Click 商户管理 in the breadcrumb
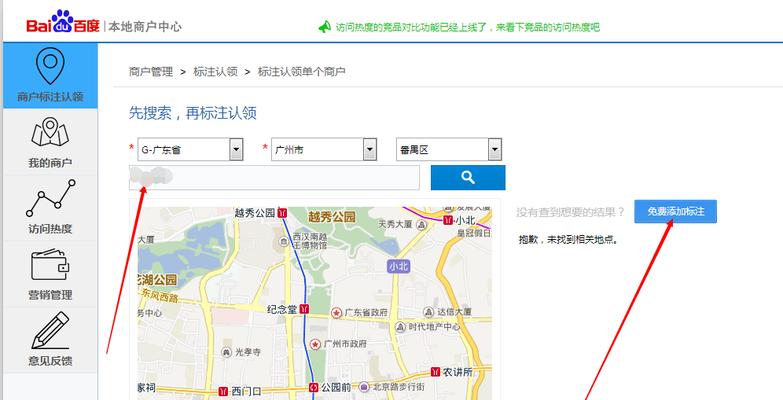Screen dimensions: 783x400 coord(151,72)
